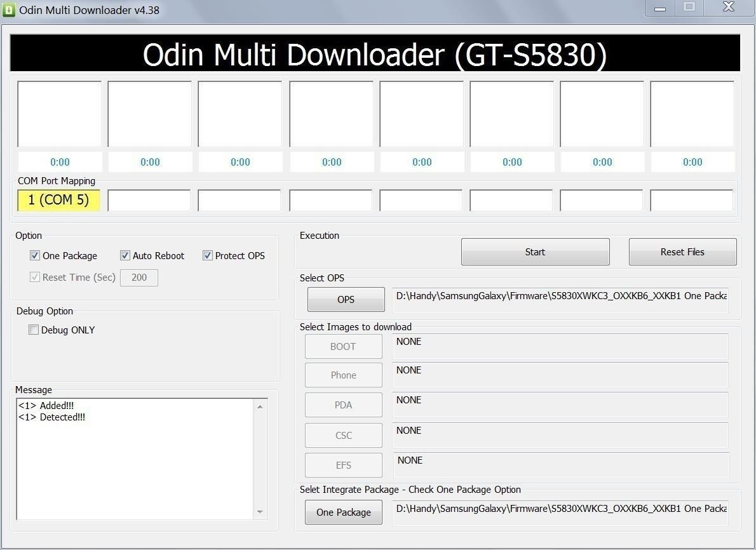
Task: Click the Reset Files button
Action: 683,252
